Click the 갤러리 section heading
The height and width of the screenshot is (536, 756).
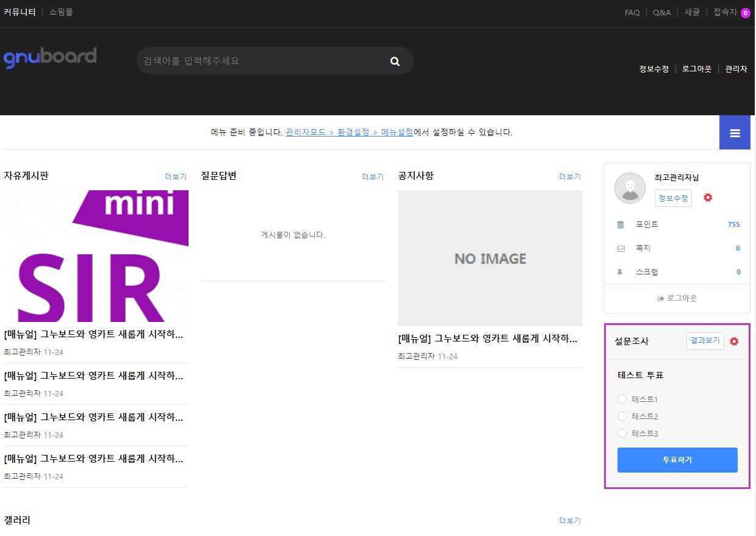(17, 520)
